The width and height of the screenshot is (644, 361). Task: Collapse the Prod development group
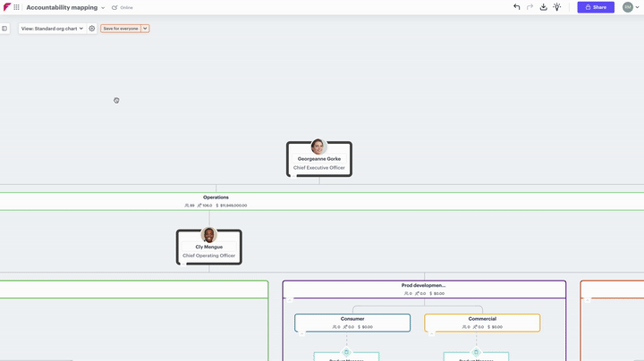tap(290, 300)
